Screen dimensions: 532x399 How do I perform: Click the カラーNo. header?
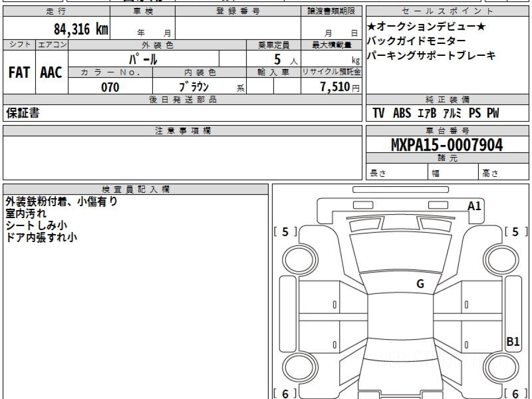pyautogui.click(x=110, y=72)
